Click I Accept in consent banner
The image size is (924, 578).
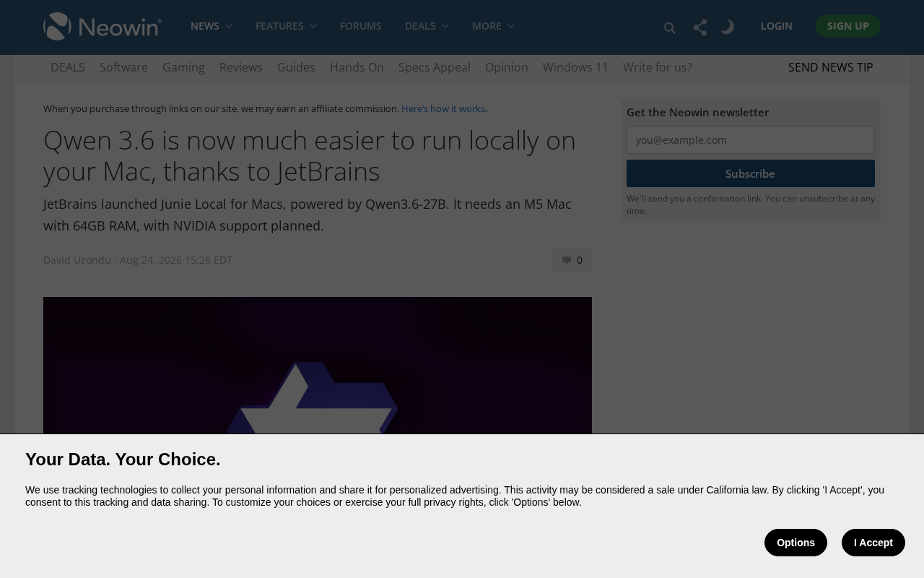tap(873, 543)
